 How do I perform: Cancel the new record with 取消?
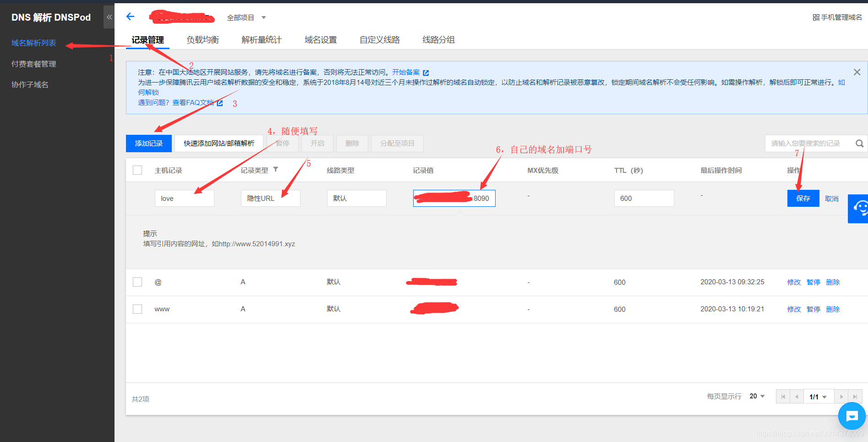click(x=832, y=199)
